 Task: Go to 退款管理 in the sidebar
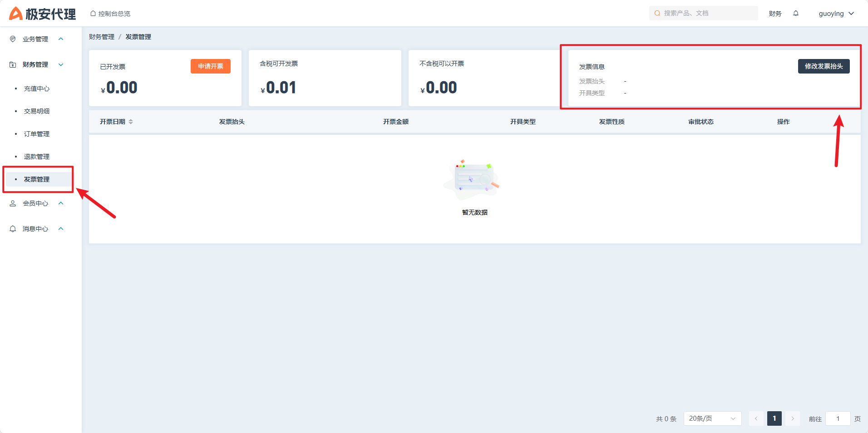click(37, 157)
